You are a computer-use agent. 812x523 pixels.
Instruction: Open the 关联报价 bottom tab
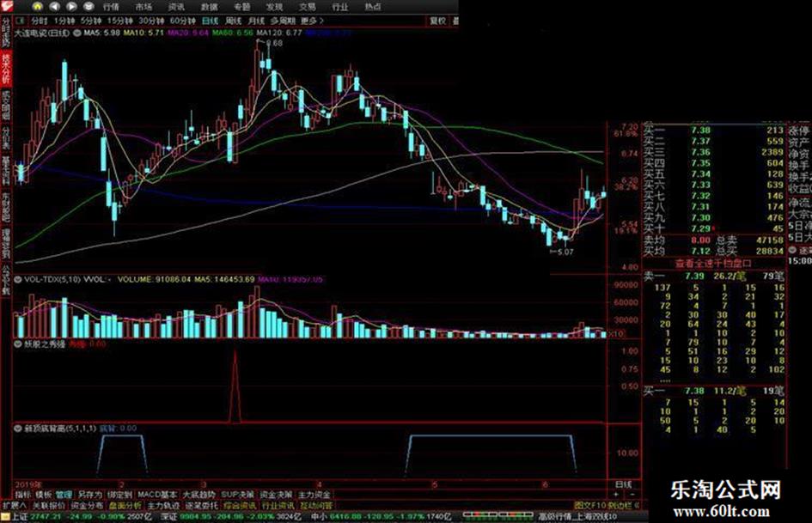click(x=49, y=505)
